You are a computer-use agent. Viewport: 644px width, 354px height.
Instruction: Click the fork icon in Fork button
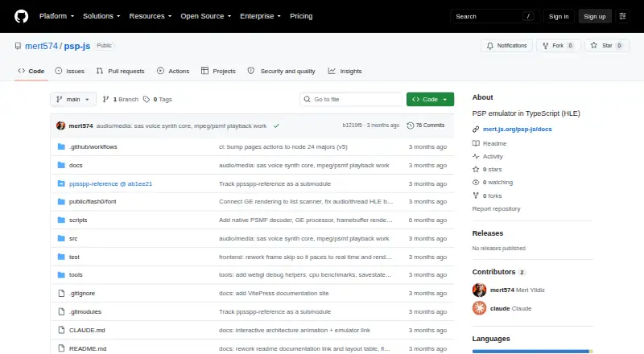[546, 46]
